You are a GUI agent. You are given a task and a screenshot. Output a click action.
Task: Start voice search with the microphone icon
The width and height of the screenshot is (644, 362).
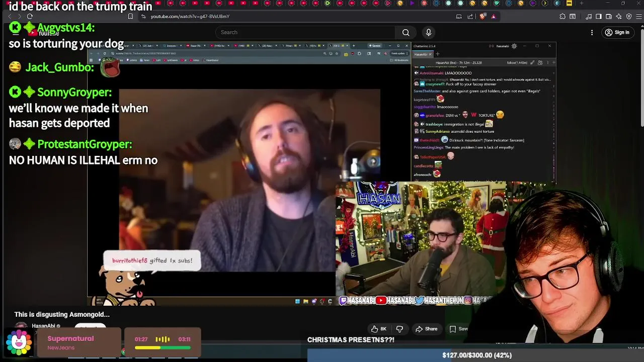point(429,32)
